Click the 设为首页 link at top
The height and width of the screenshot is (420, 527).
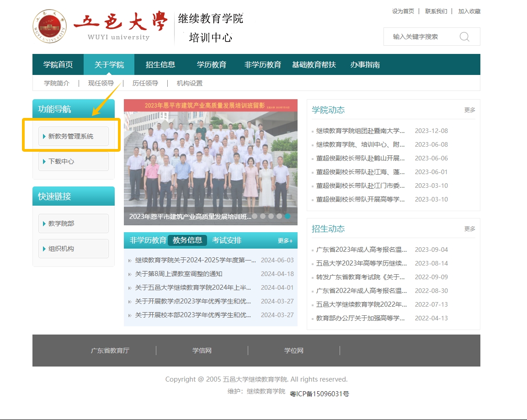coord(403,11)
